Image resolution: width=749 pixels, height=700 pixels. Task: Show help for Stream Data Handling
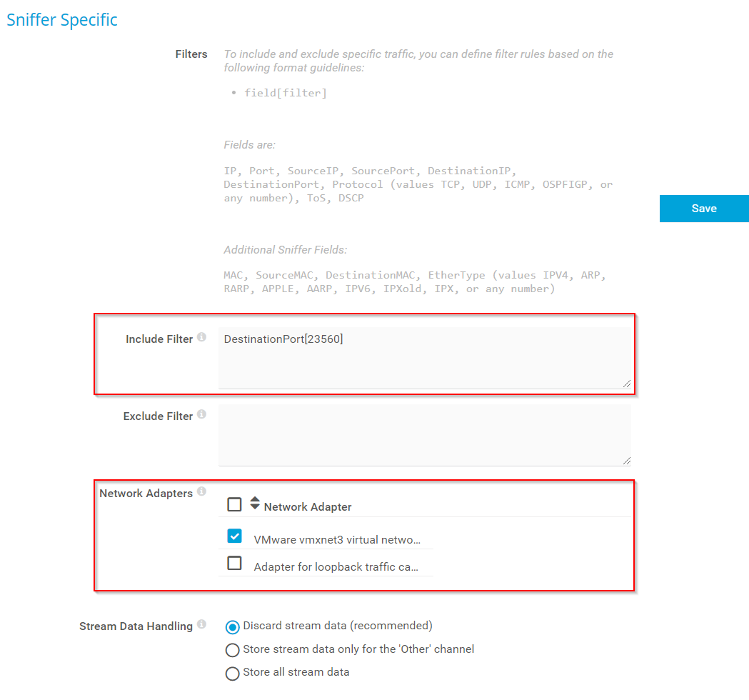[202, 624]
